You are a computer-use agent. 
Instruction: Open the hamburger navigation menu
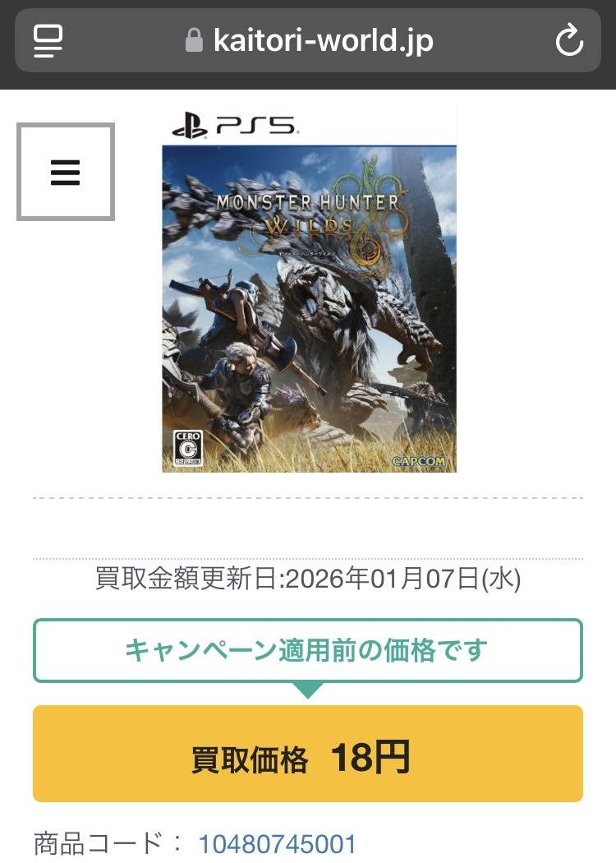pos(66,173)
